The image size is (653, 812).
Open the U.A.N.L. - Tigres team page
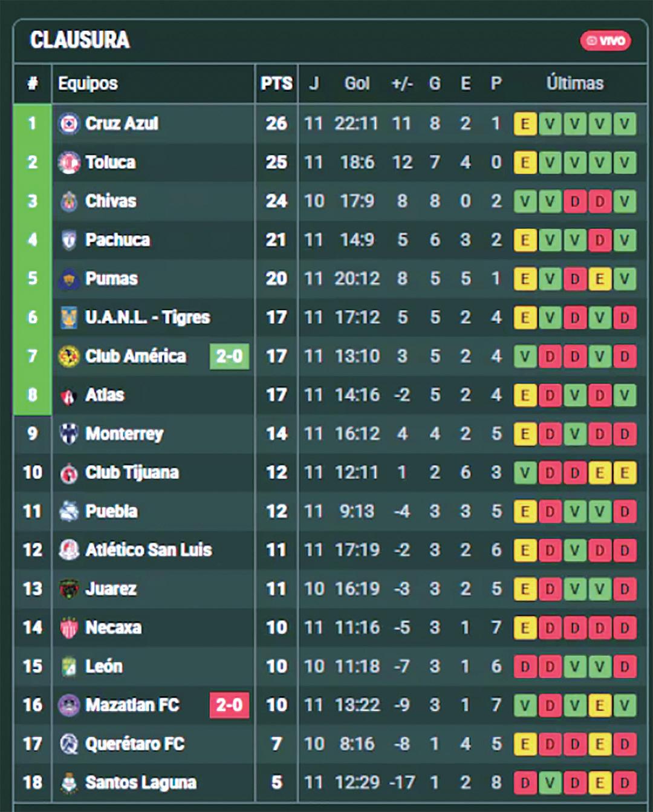pyautogui.click(x=148, y=318)
